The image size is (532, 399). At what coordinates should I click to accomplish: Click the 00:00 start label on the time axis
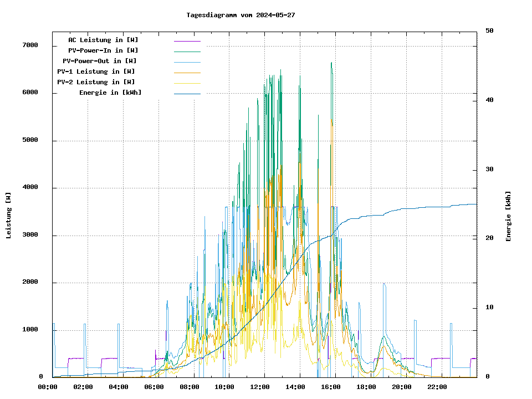pyautogui.click(x=48, y=387)
